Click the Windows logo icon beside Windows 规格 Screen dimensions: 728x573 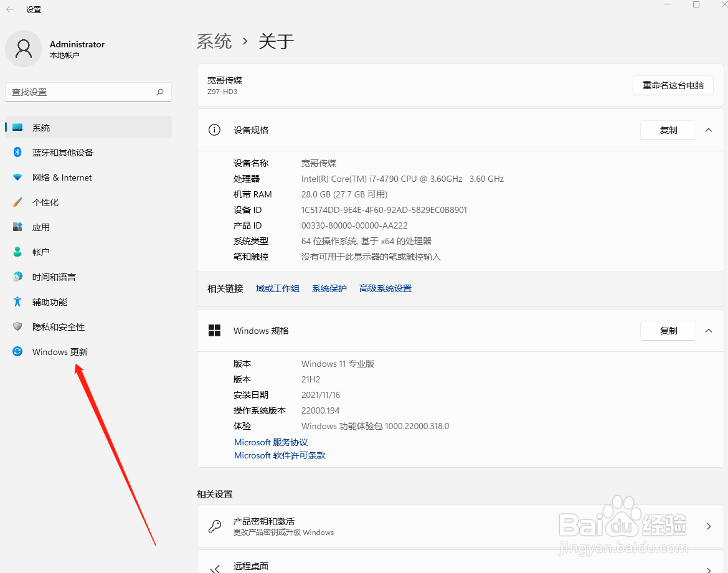tap(214, 331)
